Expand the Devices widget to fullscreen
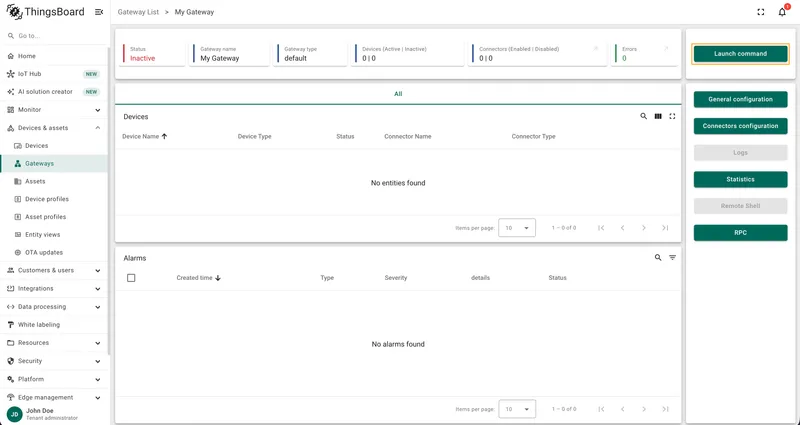Screen dimensions: 800x425 click(x=672, y=116)
